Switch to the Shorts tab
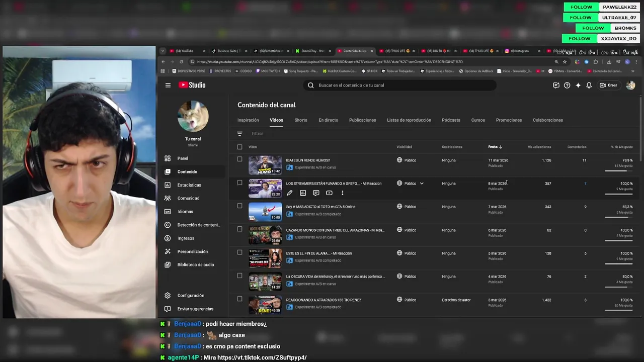 (x=301, y=120)
